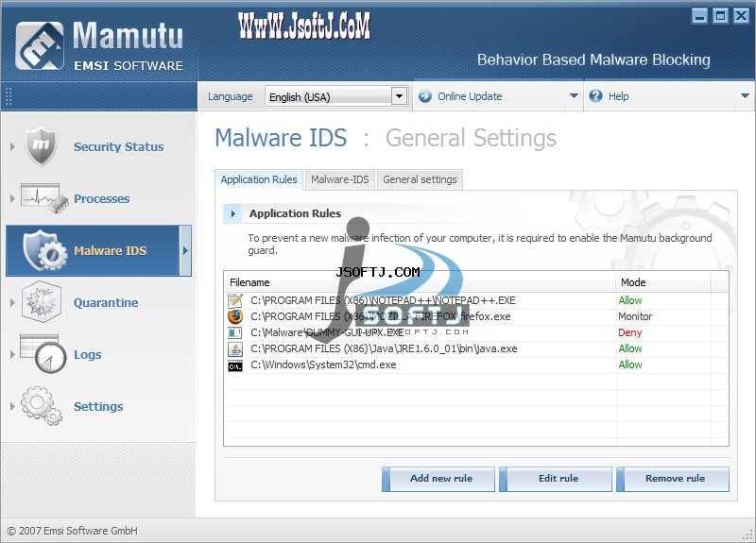Expand the Processes sidebar arrow
The height and width of the screenshot is (543, 756).
(x=12, y=198)
